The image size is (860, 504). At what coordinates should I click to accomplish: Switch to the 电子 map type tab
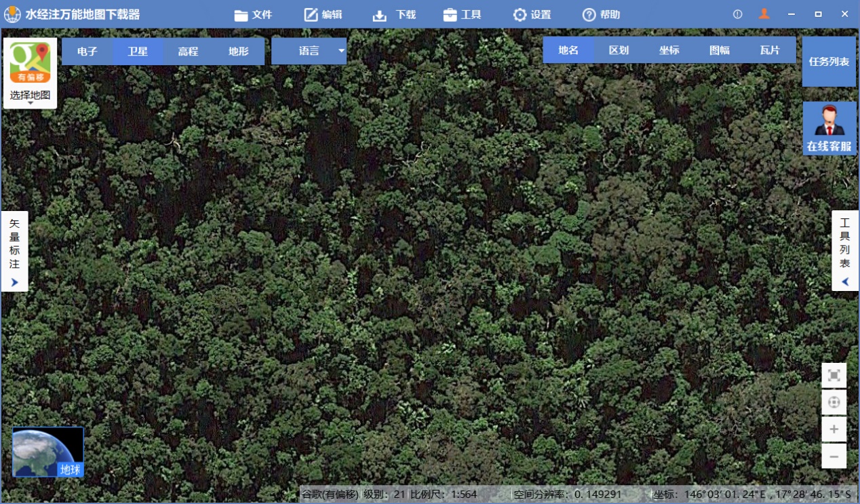pos(87,51)
